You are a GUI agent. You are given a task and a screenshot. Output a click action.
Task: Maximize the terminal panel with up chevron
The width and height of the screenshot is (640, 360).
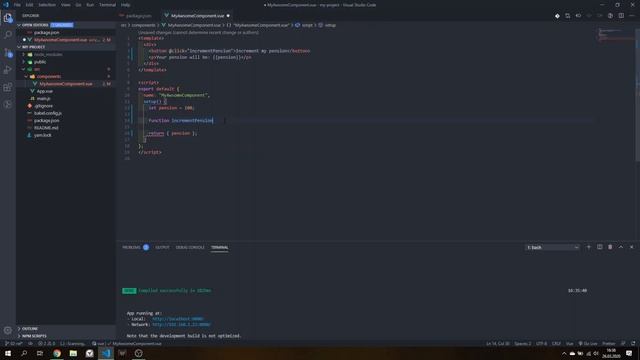[x=621, y=247]
